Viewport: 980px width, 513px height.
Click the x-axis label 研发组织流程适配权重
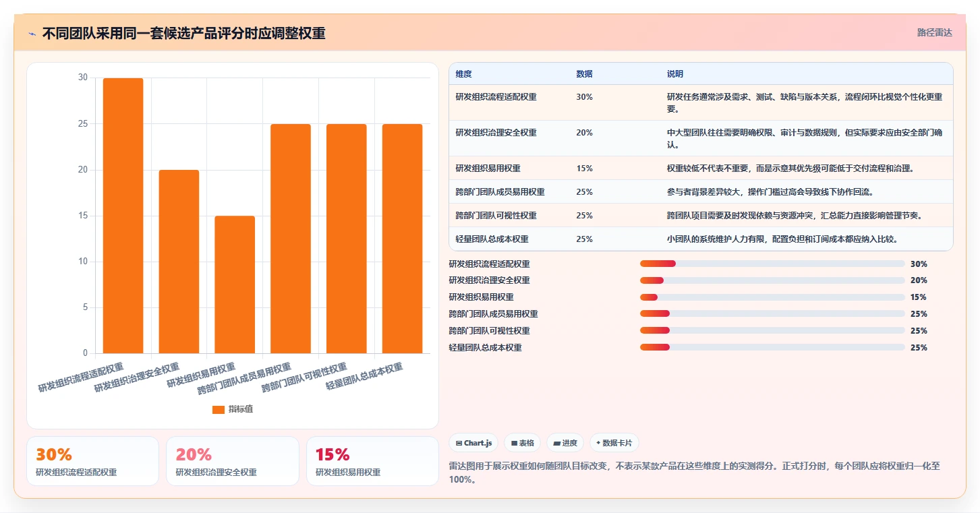tap(82, 378)
